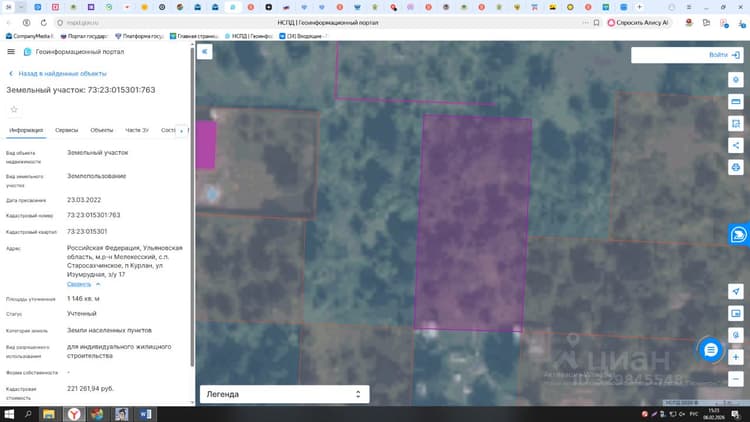
Task: Select the area selection tool
Action: [736, 123]
